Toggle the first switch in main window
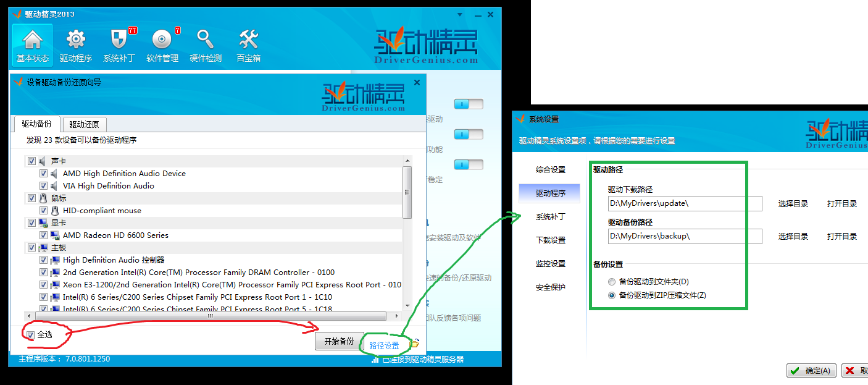Viewport: 868px width, 385px height. 469,104
